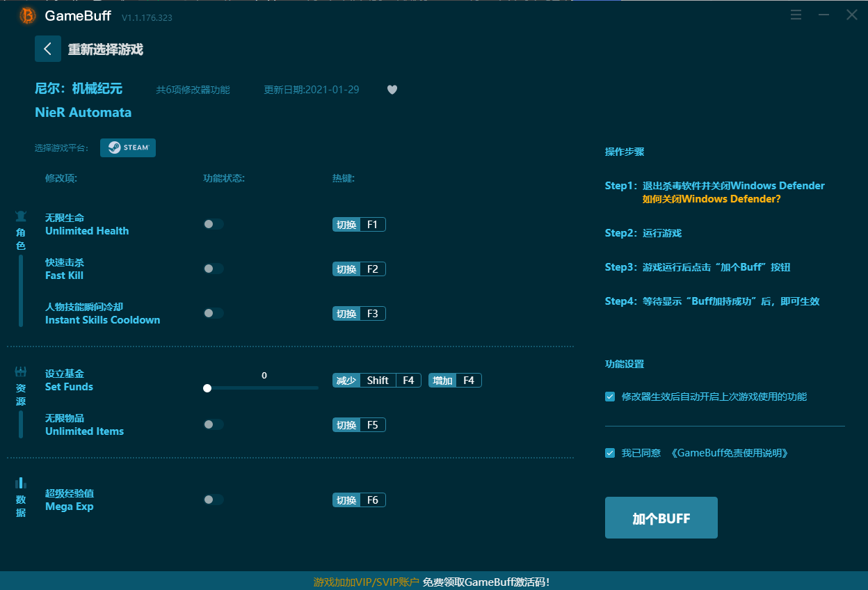Click the 数据 data category icon
The image size is (868, 590).
click(21, 483)
